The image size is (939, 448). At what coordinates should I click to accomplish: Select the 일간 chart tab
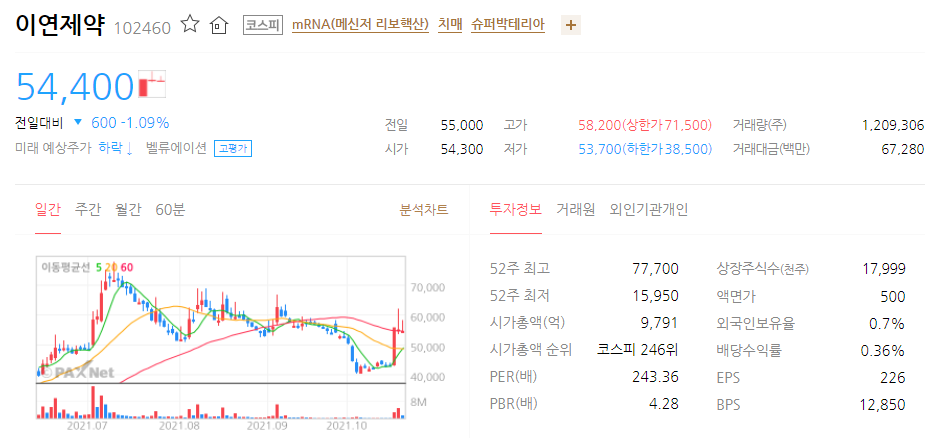48,210
